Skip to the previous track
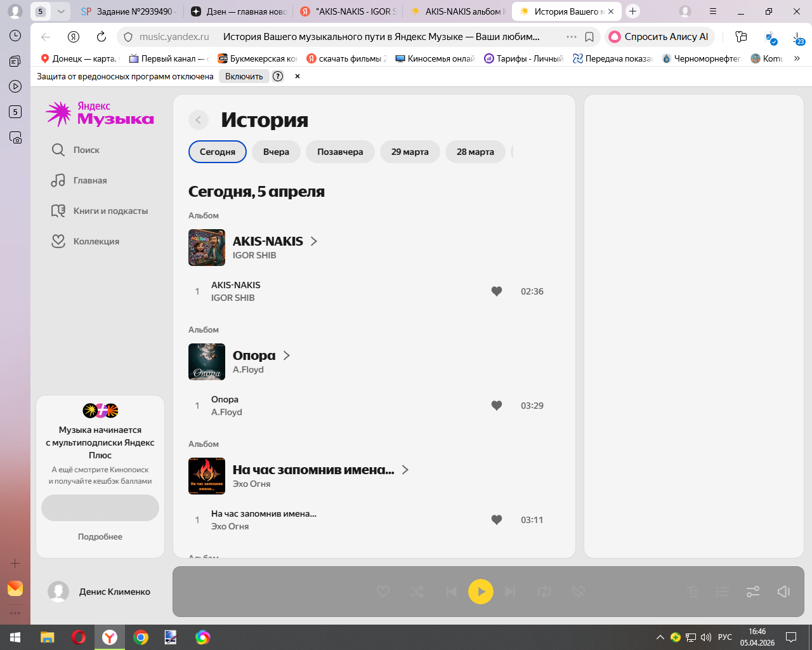 (451, 592)
